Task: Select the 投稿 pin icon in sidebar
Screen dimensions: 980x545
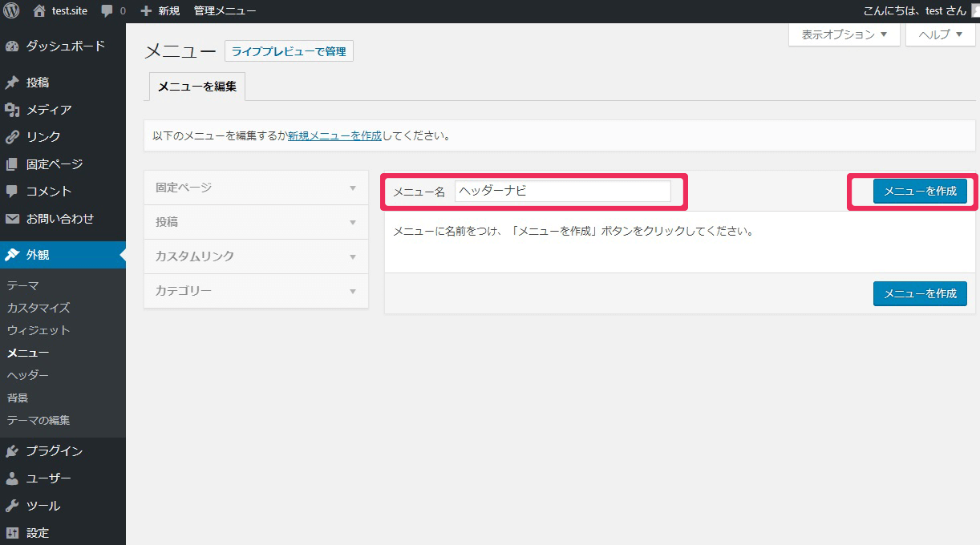Action: (x=12, y=83)
